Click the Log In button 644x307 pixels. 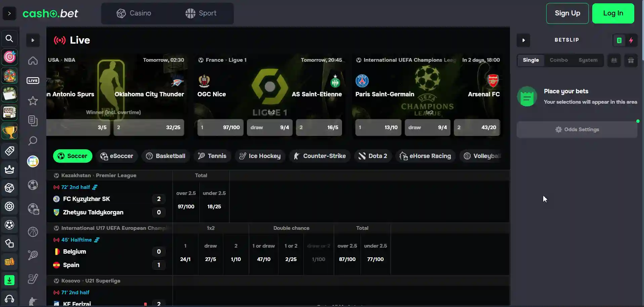click(613, 13)
